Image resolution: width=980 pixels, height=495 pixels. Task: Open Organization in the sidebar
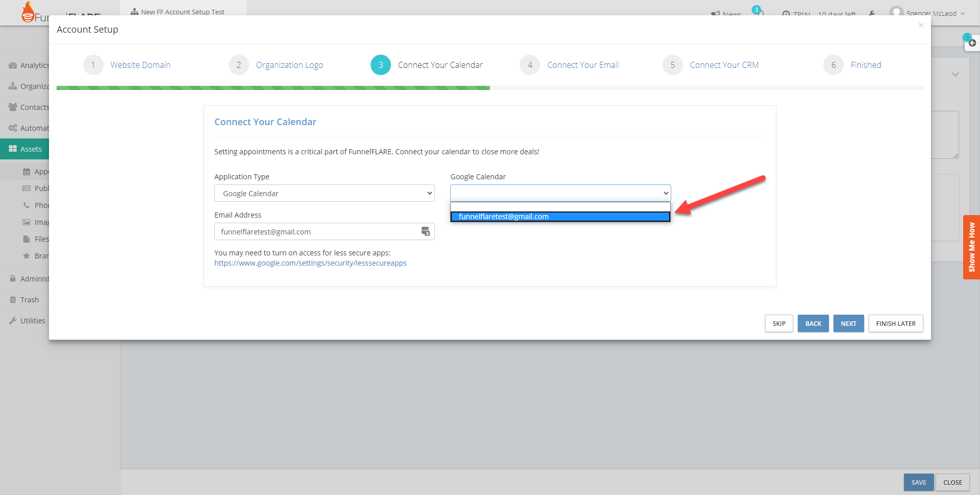pyautogui.click(x=29, y=86)
